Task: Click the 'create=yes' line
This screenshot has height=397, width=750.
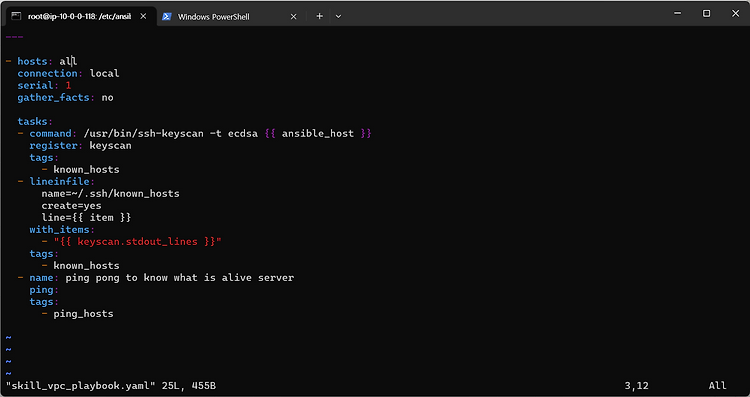Action: click(x=71, y=206)
